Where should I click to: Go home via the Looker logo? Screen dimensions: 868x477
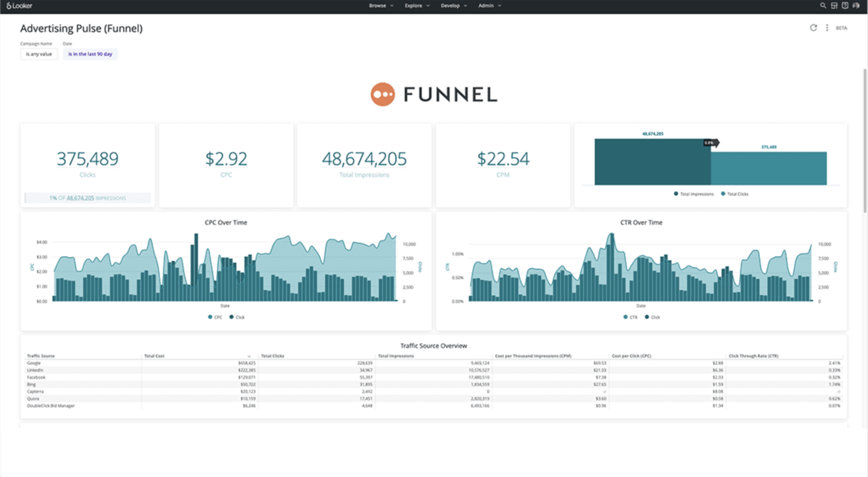coord(19,5)
